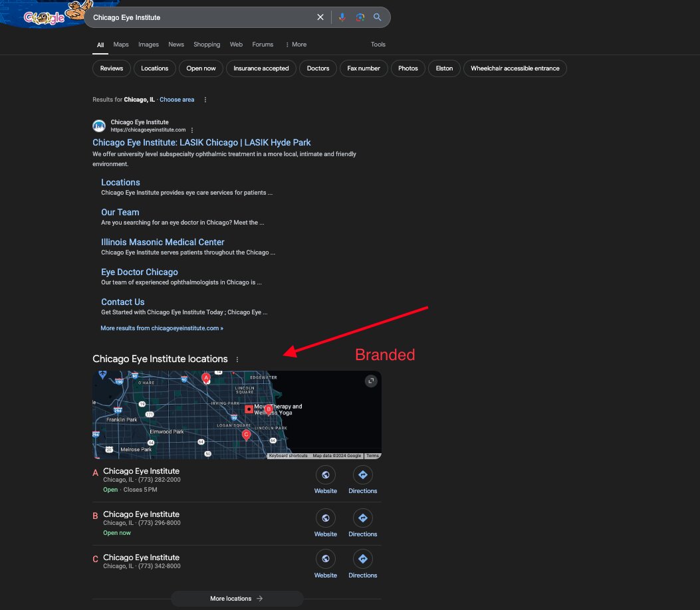Clear the search box with the X icon
This screenshot has height=610, width=700.
tap(320, 17)
